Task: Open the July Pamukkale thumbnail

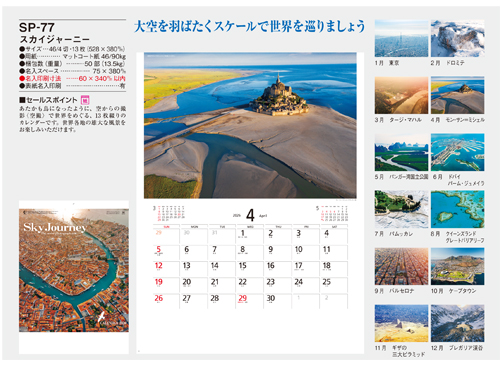Action: tap(401, 209)
